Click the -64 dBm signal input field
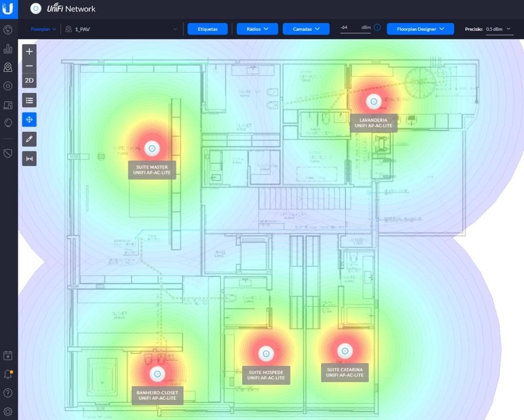This screenshot has height=420, width=524. coord(356,28)
